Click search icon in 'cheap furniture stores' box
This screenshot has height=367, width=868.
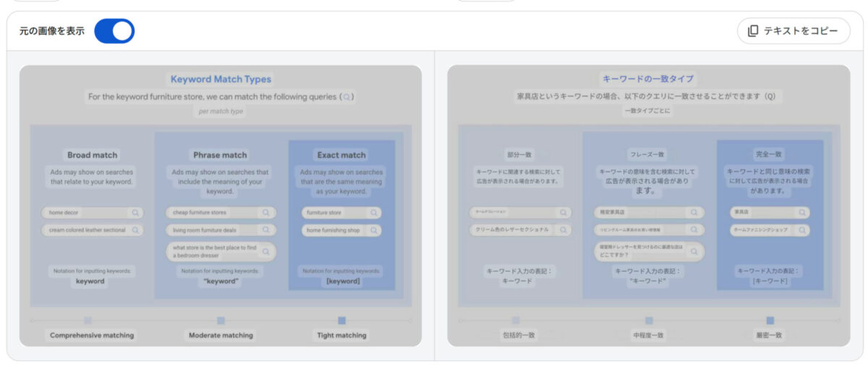click(266, 213)
